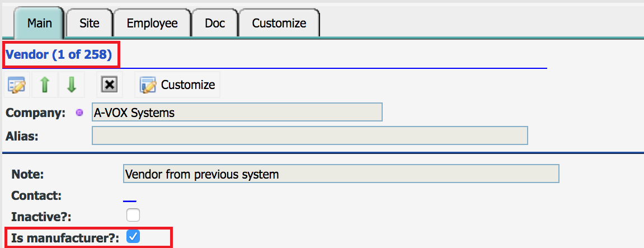Open the Site tab
644x248 pixels.
(x=90, y=23)
